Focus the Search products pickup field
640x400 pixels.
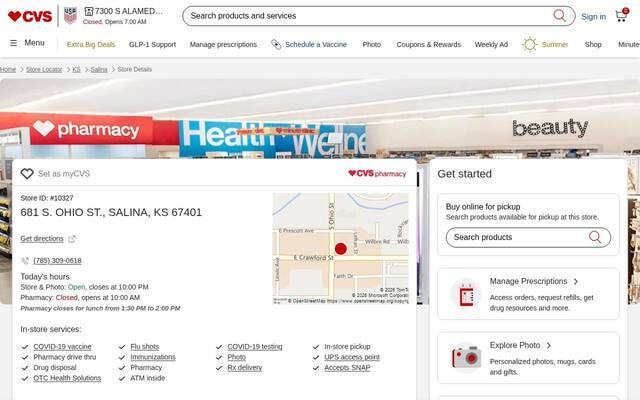pyautogui.click(x=528, y=237)
